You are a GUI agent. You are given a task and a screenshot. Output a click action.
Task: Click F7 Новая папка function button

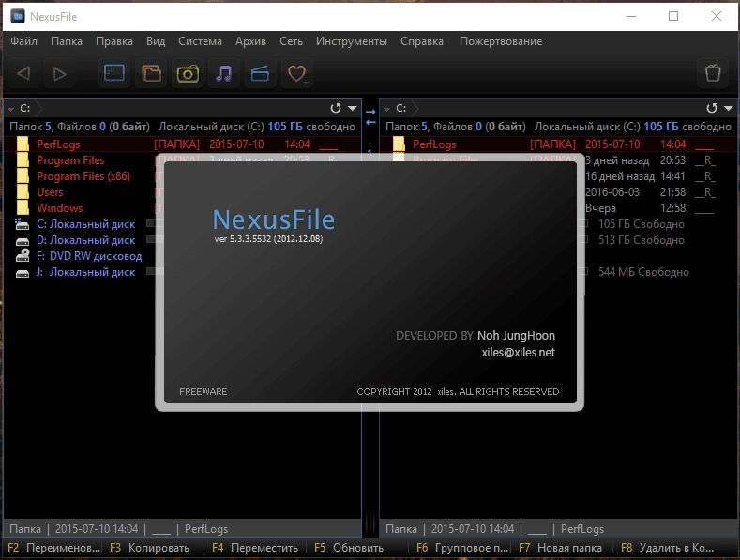560,548
